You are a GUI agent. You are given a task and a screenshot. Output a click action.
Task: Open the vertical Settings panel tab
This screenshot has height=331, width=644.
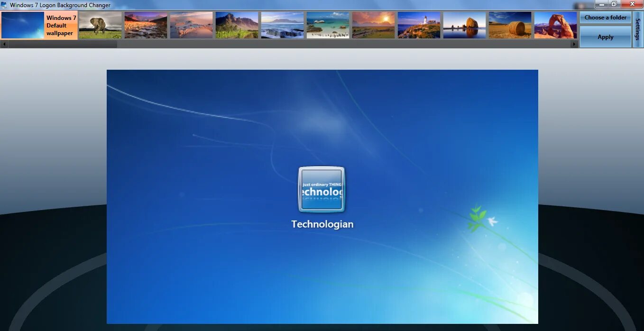638,29
